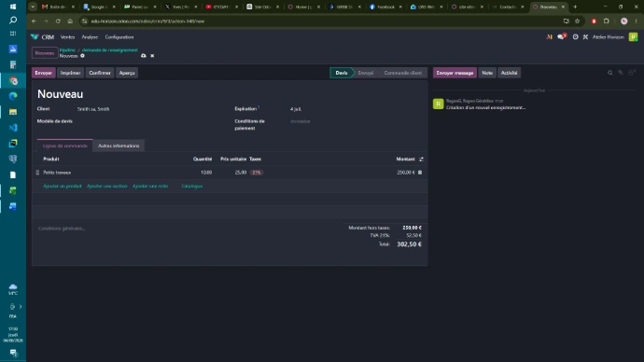Remove the 21% tax tag
The image size is (644, 362).
pyautogui.click(x=257, y=173)
